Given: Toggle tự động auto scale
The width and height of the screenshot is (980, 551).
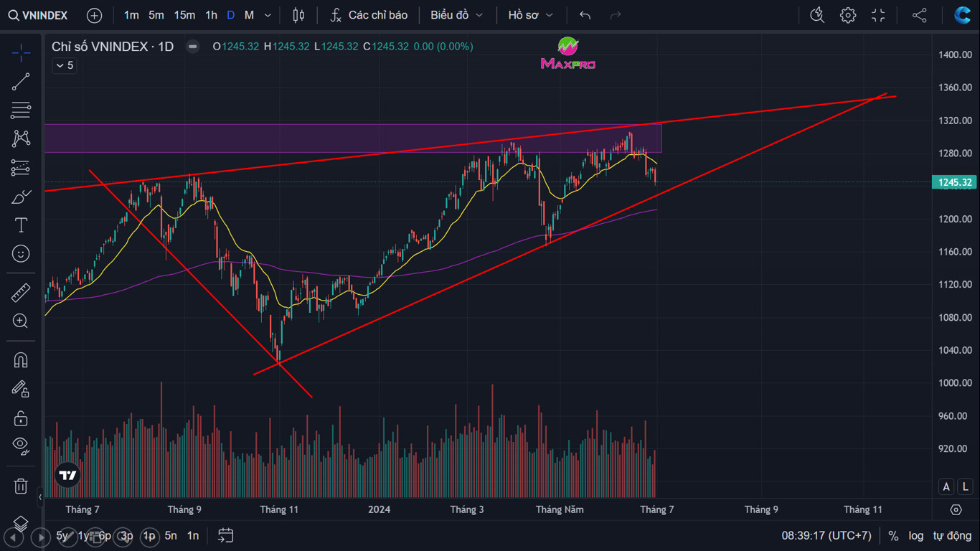Looking at the screenshot, I should tap(952, 535).
